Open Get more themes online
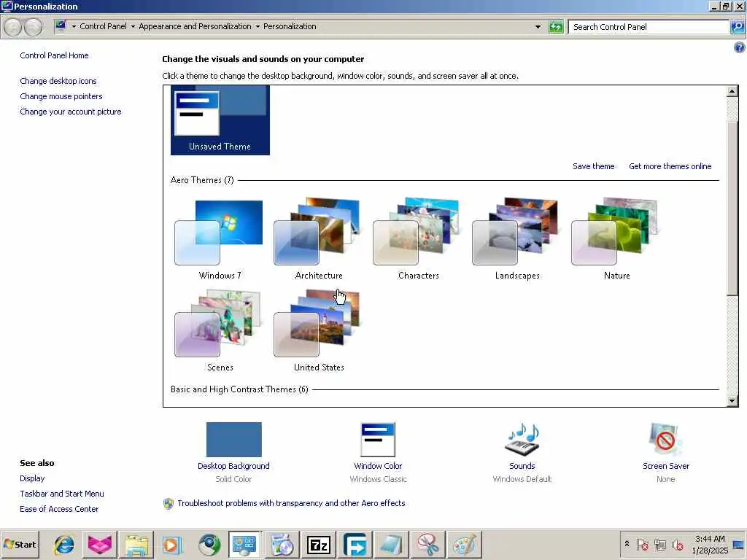747x560 pixels. click(670, 166)
